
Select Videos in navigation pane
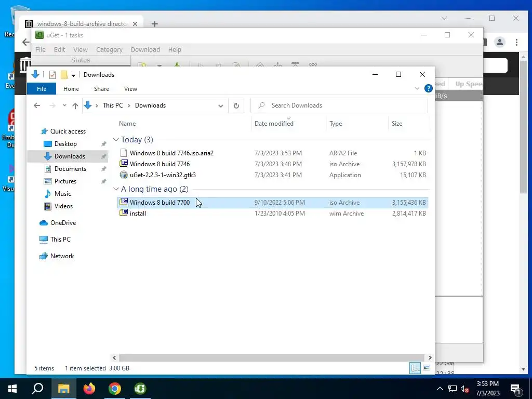coord(63,206)
